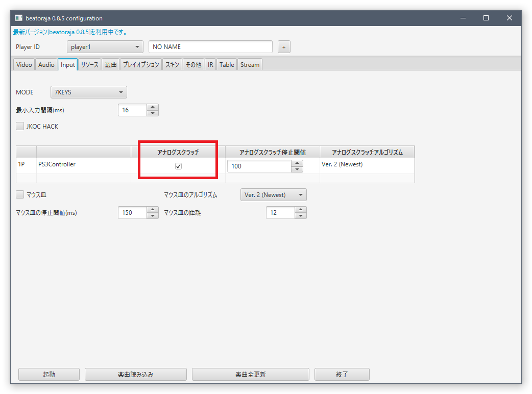Uncheck アナログスクラッチ for PS3Controller
The width and height of the screenshot is (532, 394).
coord(178,166)
